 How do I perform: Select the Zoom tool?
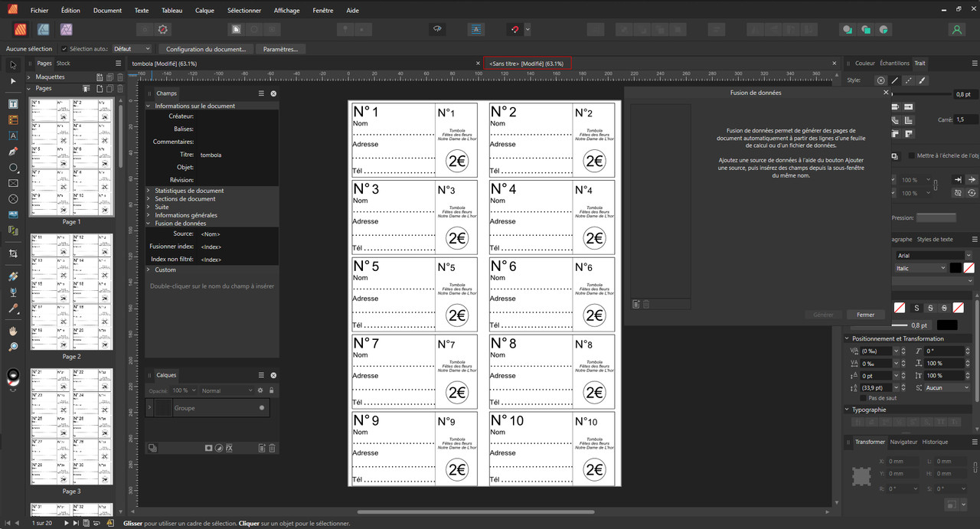point(13,347)
